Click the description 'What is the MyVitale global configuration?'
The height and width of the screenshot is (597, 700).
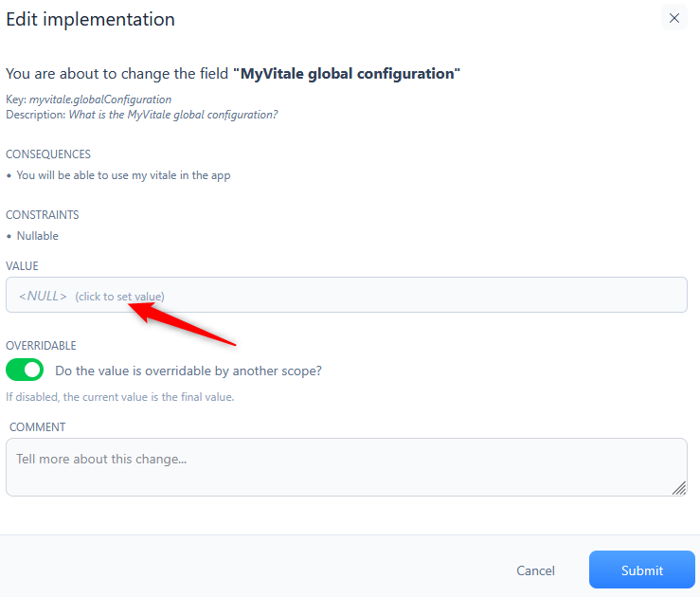173,115
